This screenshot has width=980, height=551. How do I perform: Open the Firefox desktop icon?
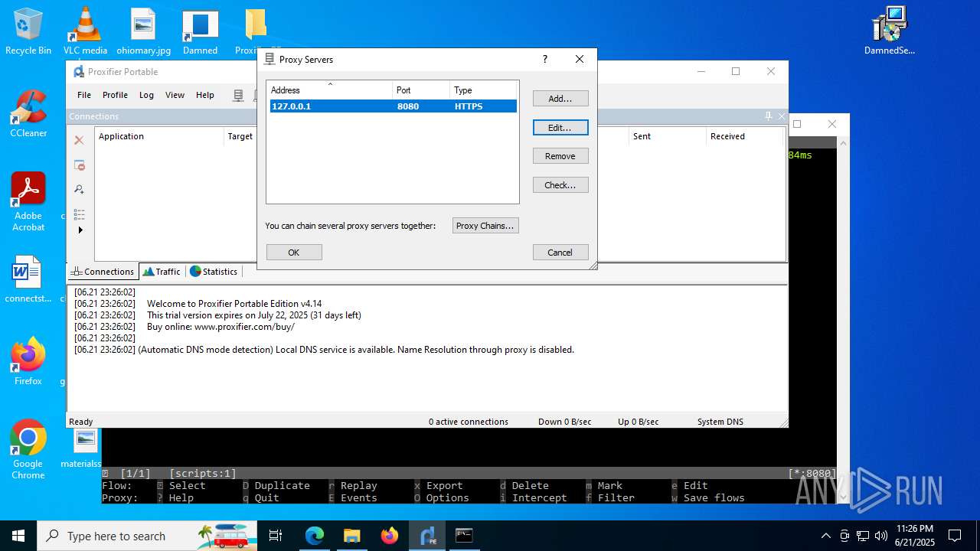[28, 361]
